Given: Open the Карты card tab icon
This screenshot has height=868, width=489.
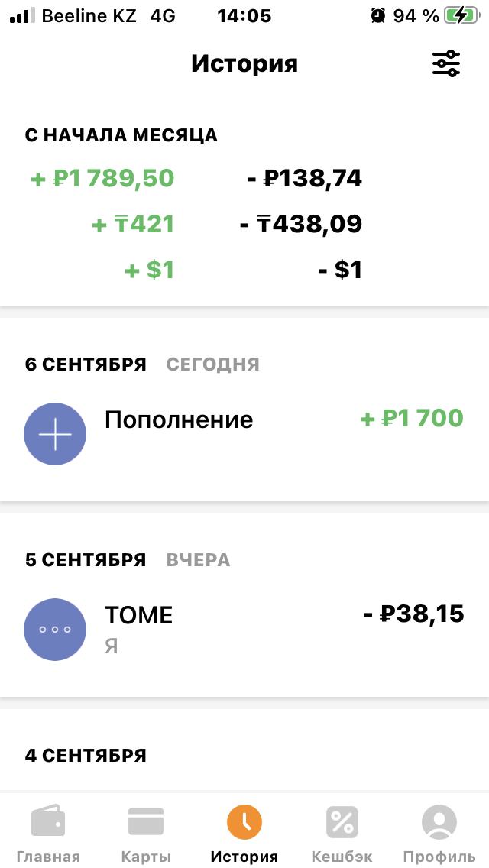Looking at the screenshot, I should point(146,822).
